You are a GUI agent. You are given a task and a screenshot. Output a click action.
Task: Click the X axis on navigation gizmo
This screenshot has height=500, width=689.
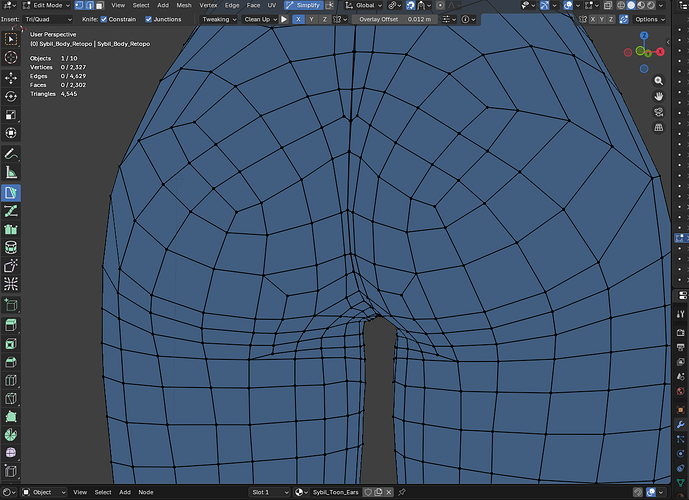[660, 52]
